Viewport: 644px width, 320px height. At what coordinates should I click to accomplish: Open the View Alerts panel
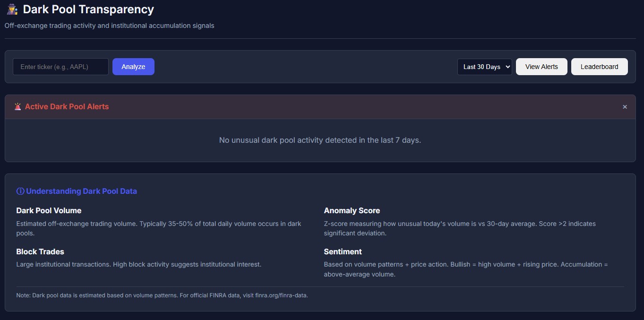pos(541,67)
